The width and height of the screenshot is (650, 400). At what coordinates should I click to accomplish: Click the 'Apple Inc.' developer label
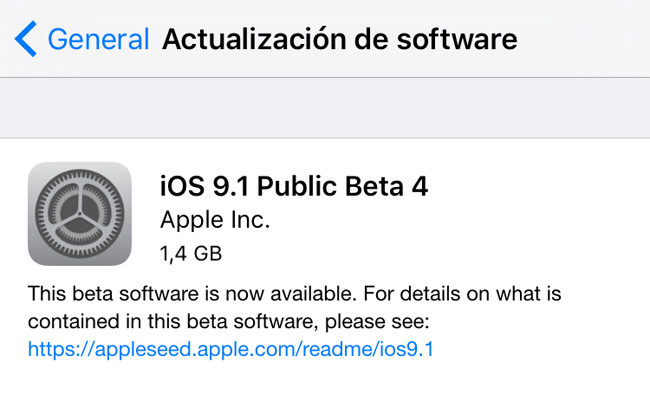click(x=215, y=220)
